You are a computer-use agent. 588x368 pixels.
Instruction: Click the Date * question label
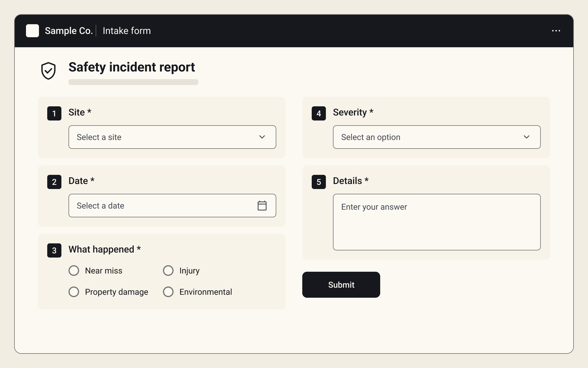pos(81,181)
